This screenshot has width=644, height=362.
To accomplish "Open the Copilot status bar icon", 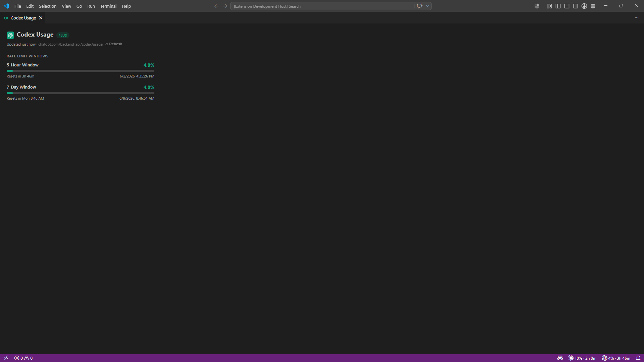I will (x=560, y=358).
